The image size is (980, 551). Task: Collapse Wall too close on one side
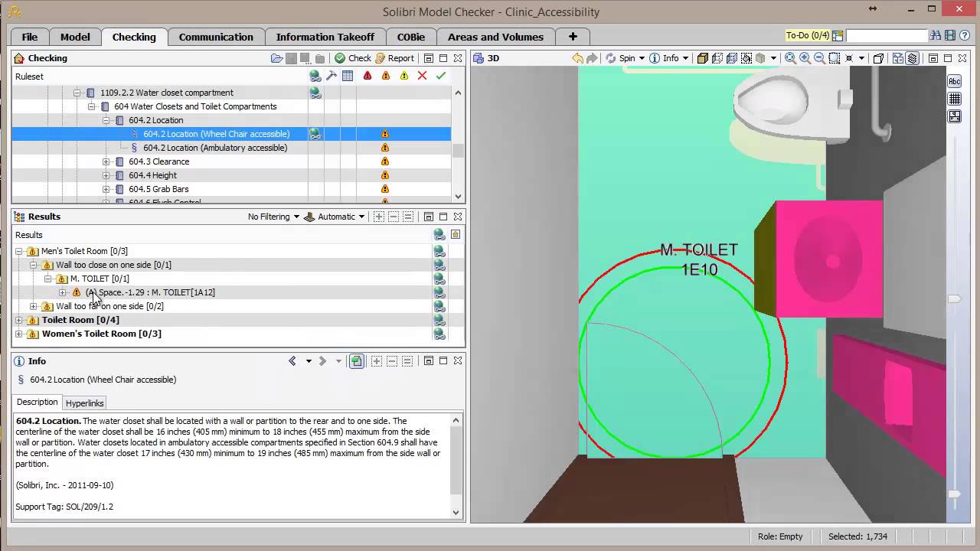click(34, 265)
